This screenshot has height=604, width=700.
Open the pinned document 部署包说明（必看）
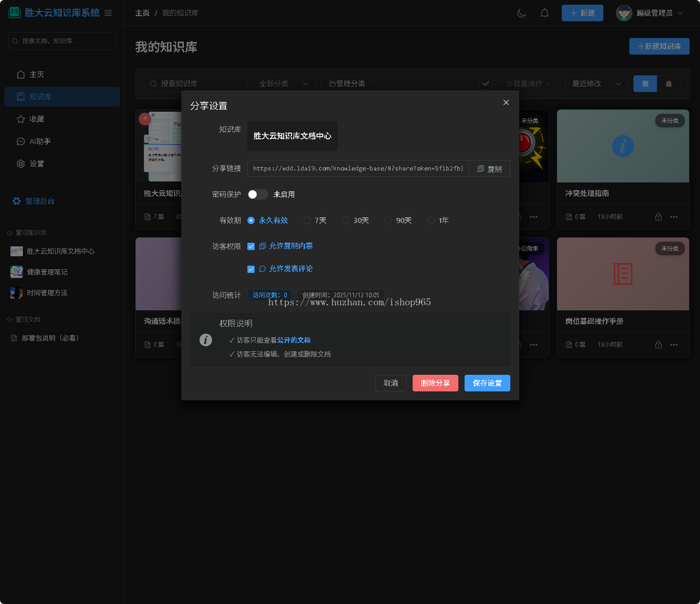click(x=45, y=338)
